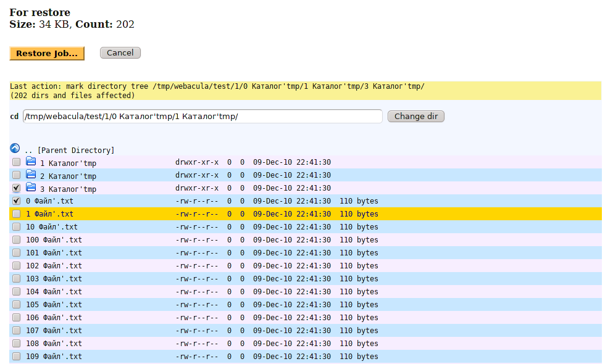Click the Cancel button
The width and height of the screenshot is (613, 364).
click(x=120, y=52)
